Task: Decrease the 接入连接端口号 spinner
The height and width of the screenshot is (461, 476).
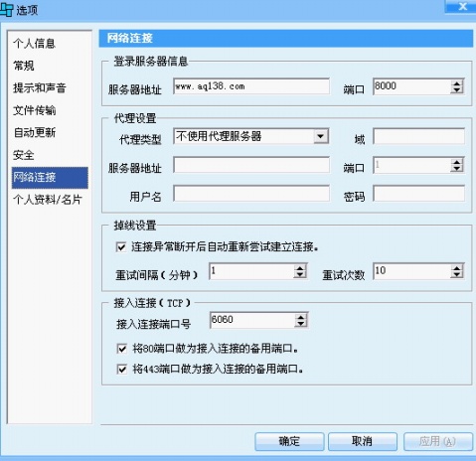Action: pyautogui.click(x=301, y=324)
